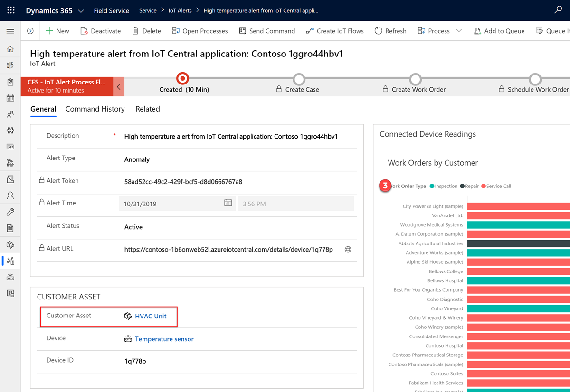
Task: Click the Woodgrove Medical Systems green bar
Action: (x=519, y=225)
